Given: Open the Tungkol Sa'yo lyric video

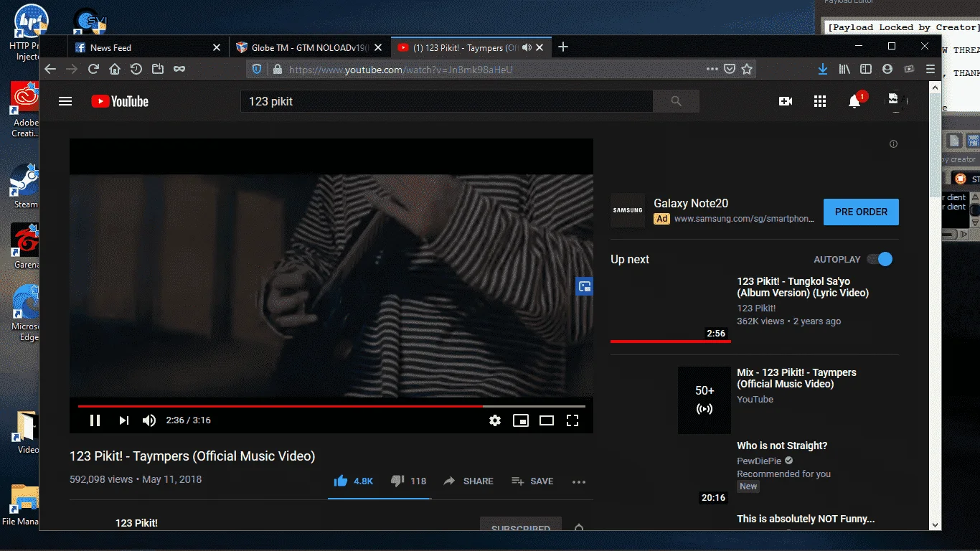Looking at the screenshot, I should point(803,287).
